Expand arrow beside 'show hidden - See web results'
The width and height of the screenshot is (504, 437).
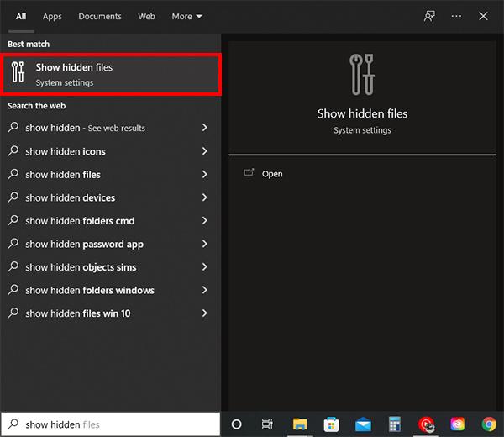pos(205,128)
